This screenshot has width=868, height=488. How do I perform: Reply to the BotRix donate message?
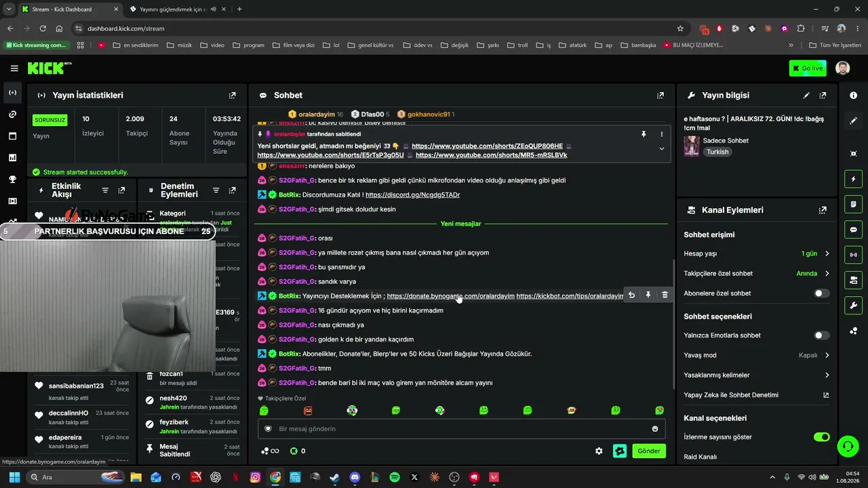(x=631, y=295)
